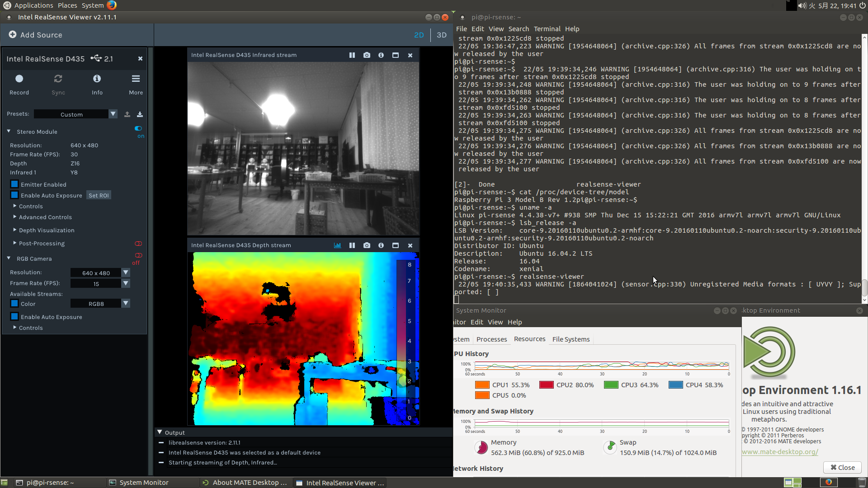Open the Presets dropdown showing Custom
Screen dimensions: 868x488
pos(113,114)
